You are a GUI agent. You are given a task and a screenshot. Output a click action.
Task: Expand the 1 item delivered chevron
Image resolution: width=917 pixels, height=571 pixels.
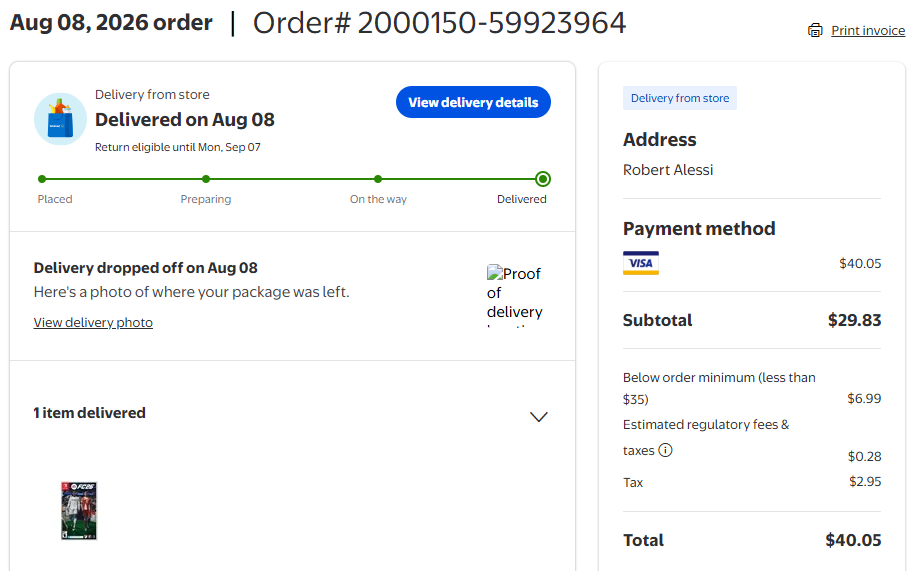coord(538,417)
